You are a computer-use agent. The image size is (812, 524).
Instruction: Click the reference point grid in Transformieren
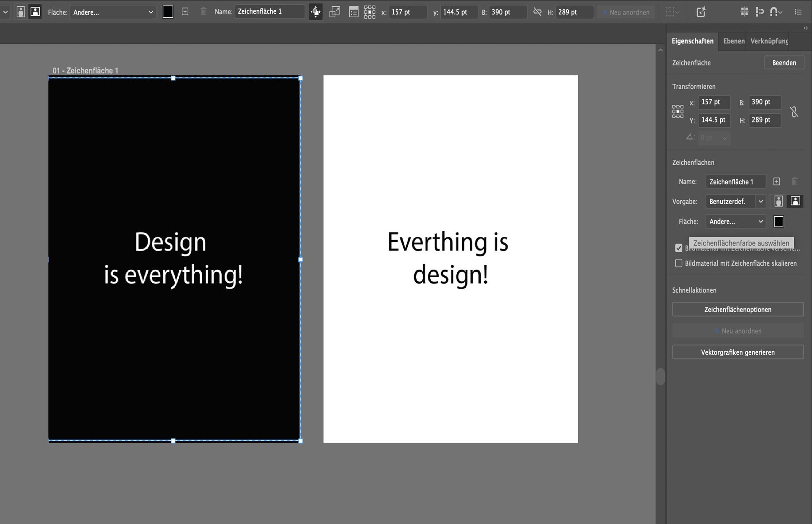point(678,112)
